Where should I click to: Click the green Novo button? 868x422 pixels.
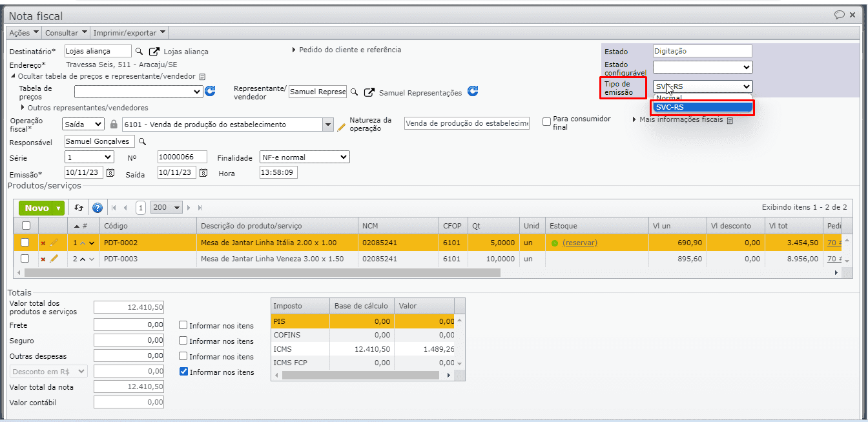pos(37,208)
